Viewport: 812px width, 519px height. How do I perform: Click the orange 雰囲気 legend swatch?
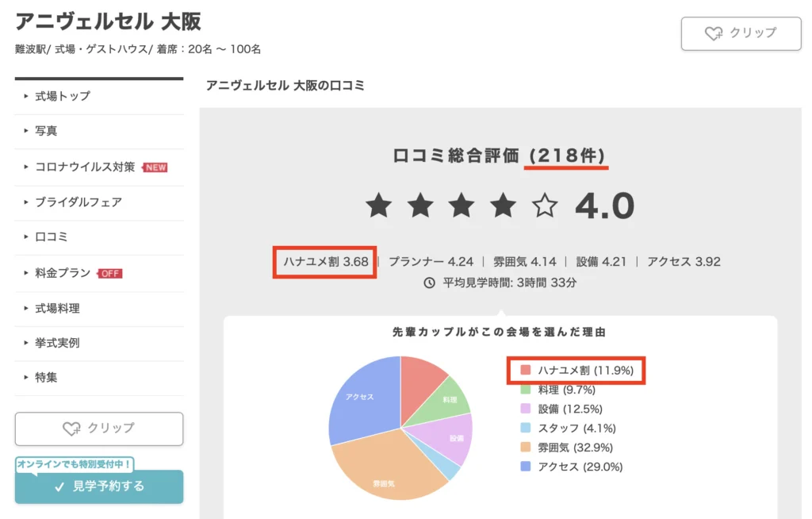coord(525,447)
